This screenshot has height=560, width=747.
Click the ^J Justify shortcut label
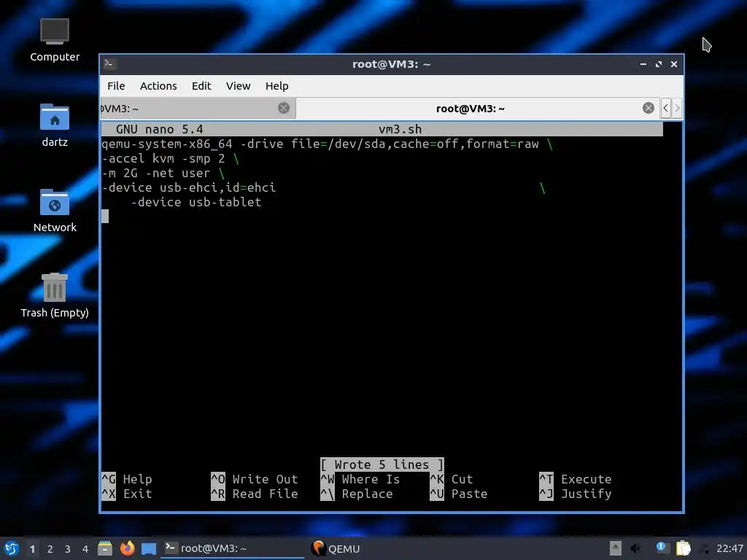[575, 494]
